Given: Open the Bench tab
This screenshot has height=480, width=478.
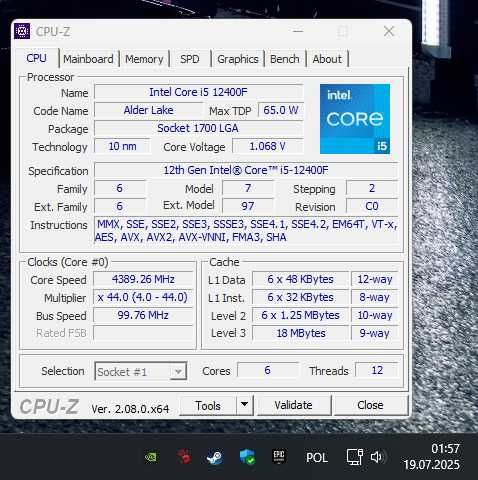Looking at the screenshot, I should pyautogui.click(x=285, y=59).
